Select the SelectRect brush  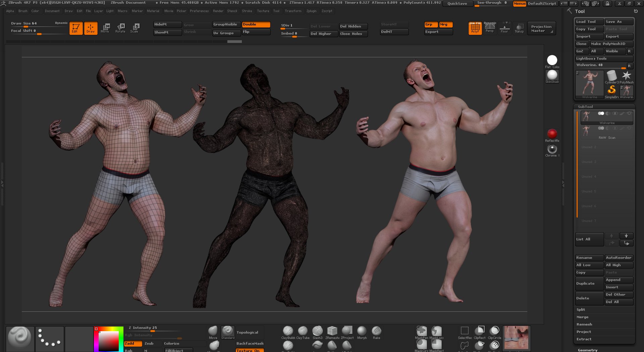click(x=465, y=333)
